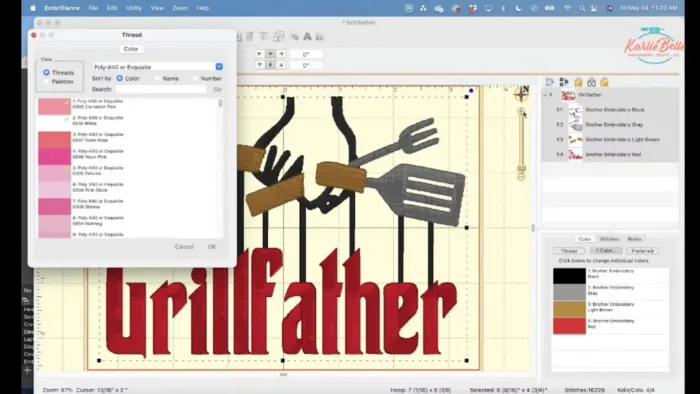This screenshot has width=700, height=394.
Task: Open the Embrilliance application menu
Action: point(62,8)
